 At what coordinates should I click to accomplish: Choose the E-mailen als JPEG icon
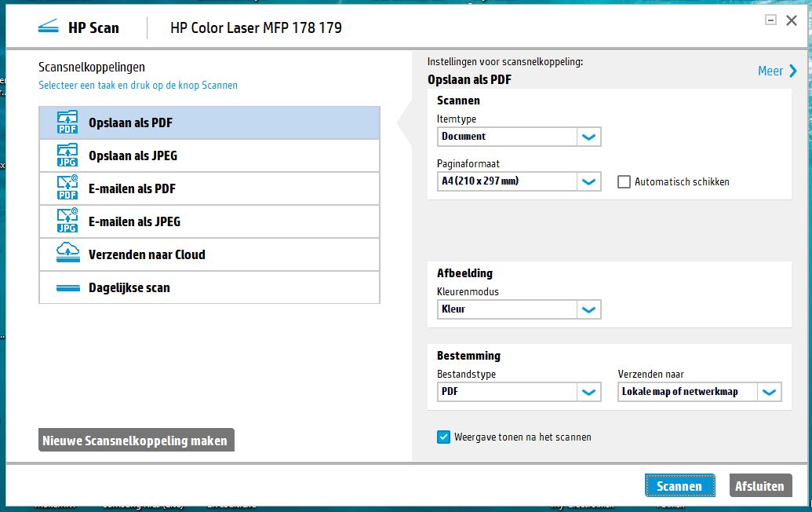point(68,221)
